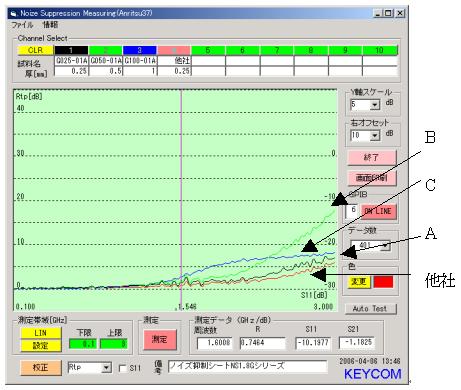This screenshot has height=390, width=461.
Task: Select channel 1 black header
Action: tap(71, 50)
